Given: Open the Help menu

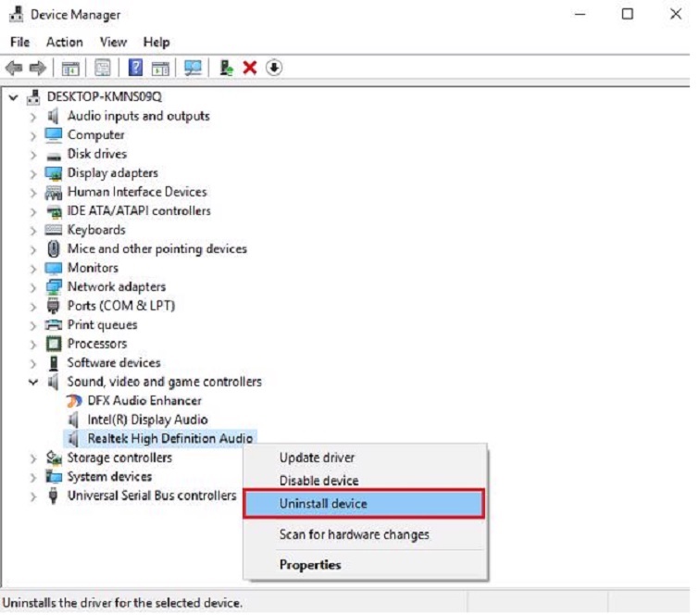Looking at the screenshot, I should 156,43.
